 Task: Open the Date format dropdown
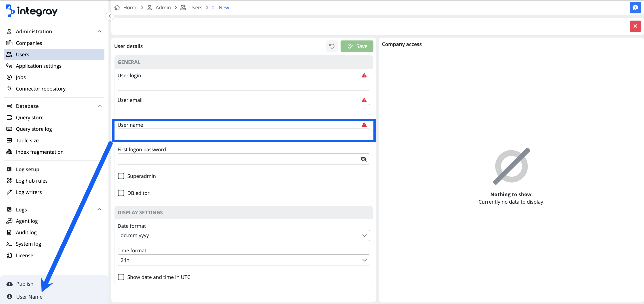[243, 235]
